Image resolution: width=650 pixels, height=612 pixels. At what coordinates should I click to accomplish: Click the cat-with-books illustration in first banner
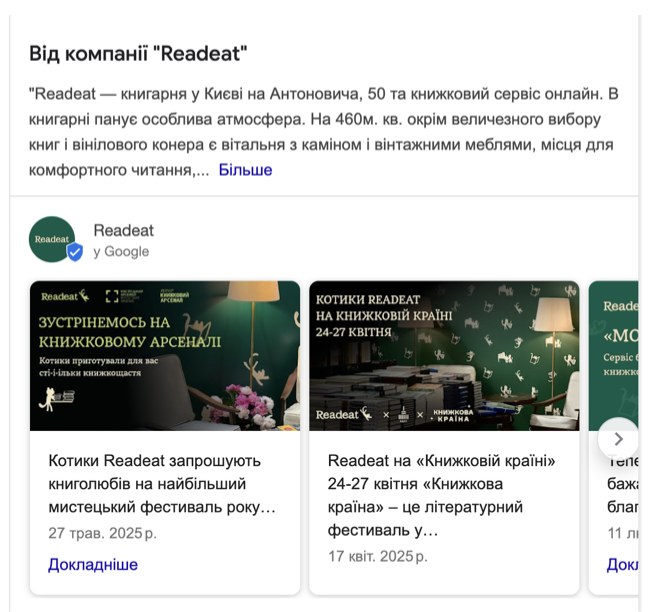click(57, 399)
